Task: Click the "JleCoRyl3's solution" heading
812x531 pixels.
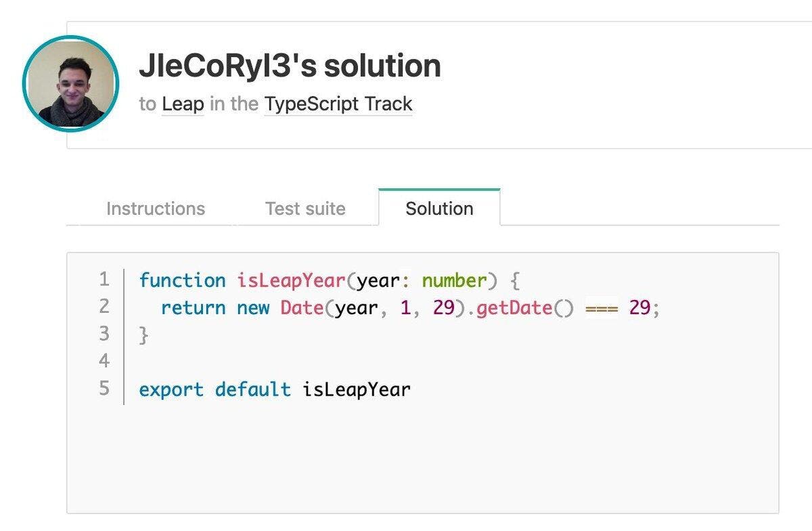Action: point(290,66)
